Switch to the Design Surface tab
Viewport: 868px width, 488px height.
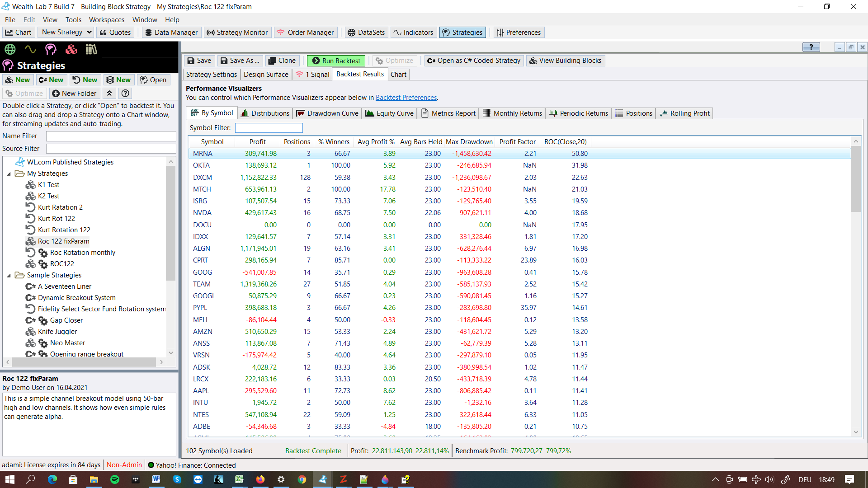(x=266, y=75)
